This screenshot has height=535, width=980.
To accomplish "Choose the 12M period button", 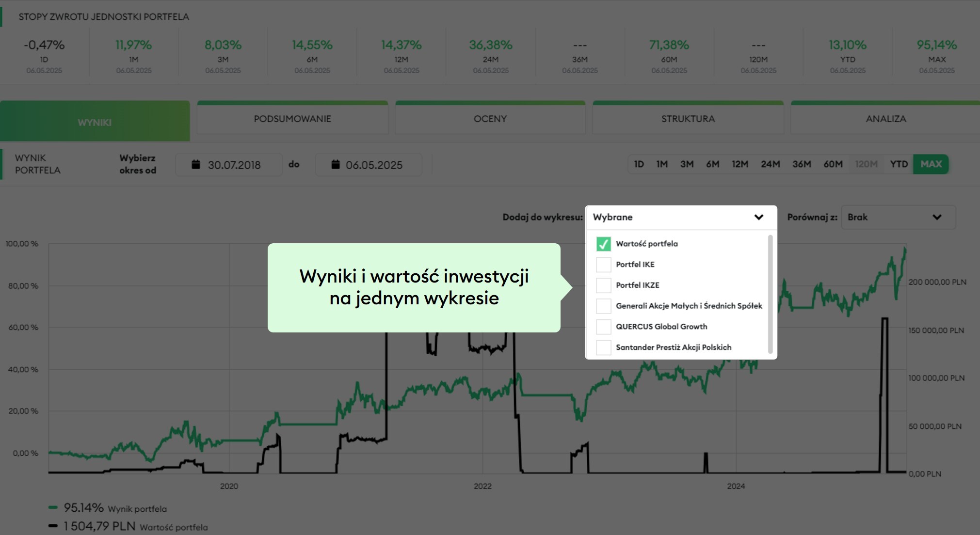I will click(739, 164).
